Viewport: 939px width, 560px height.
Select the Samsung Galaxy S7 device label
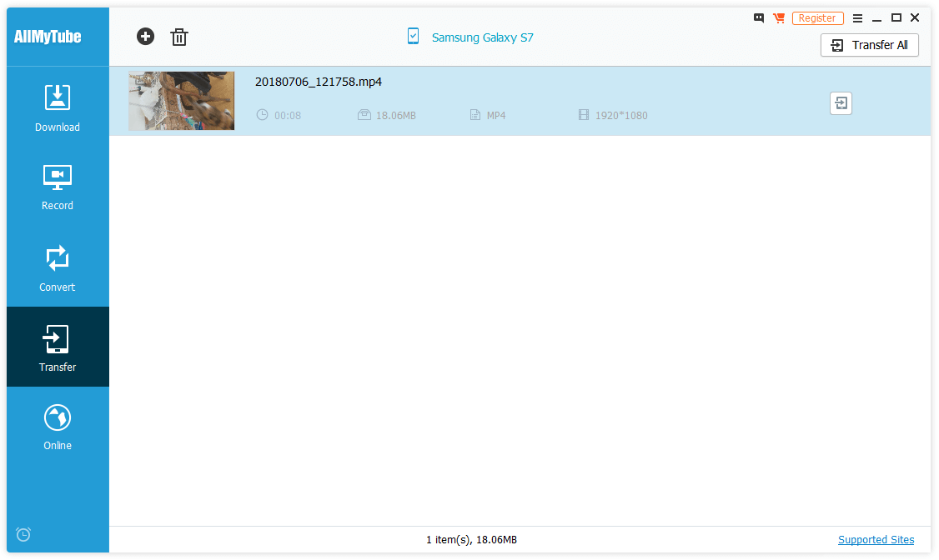tap(483, 37)
